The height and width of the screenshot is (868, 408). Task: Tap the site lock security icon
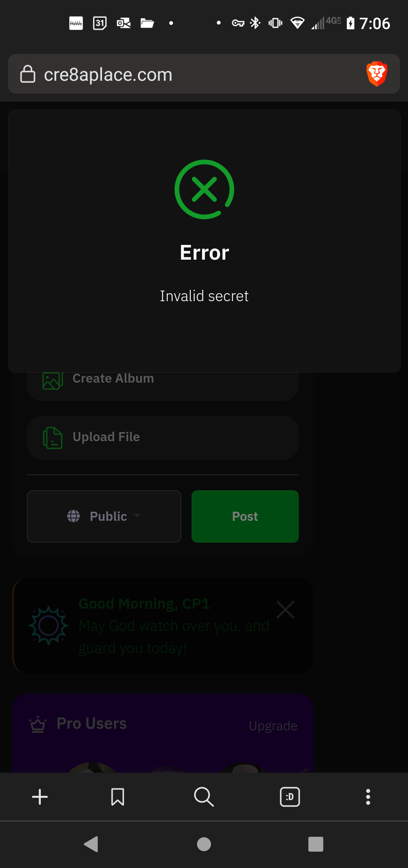point(28,74)
